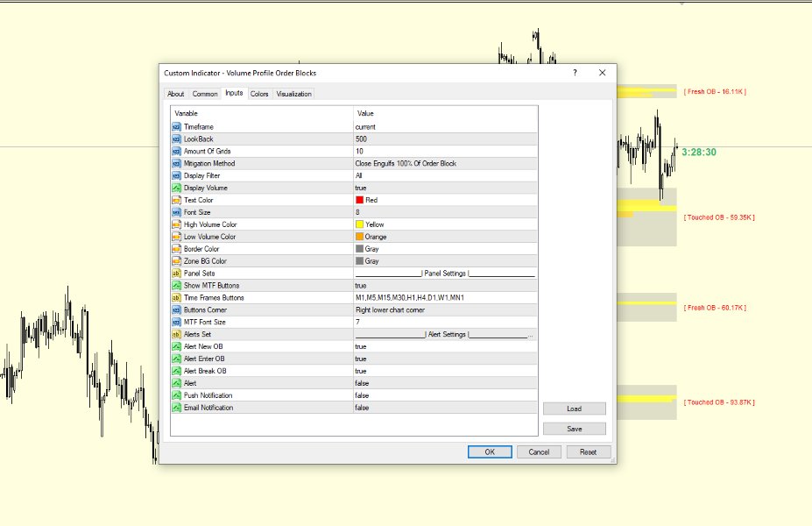Click the Reset button
The image size is (812, 526).
click(x=589, y=451)
